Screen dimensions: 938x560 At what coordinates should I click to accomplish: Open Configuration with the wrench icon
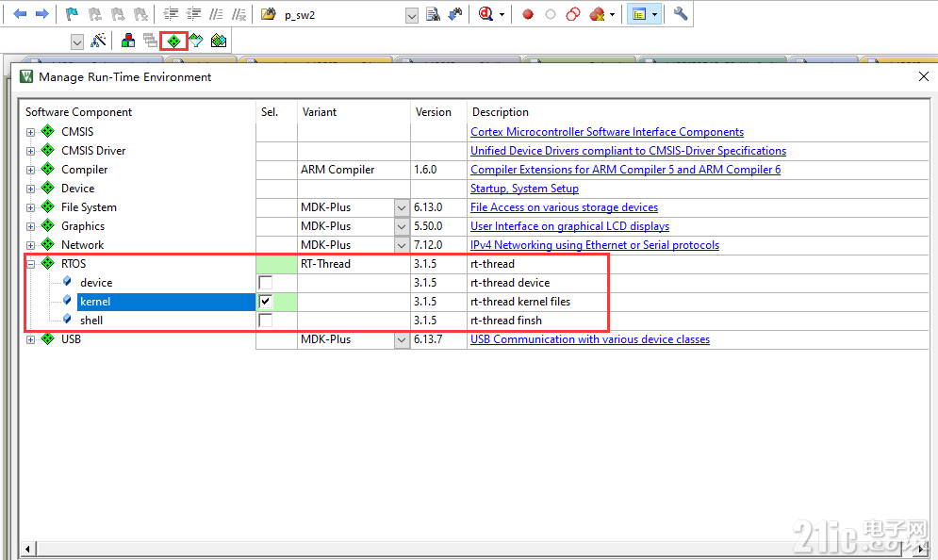click(x=681, y=14)
